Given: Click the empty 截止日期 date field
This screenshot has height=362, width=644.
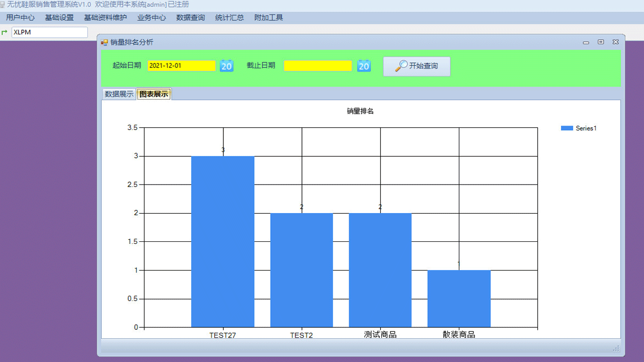Looking at the screenshot, I should (x=318, y=65).
